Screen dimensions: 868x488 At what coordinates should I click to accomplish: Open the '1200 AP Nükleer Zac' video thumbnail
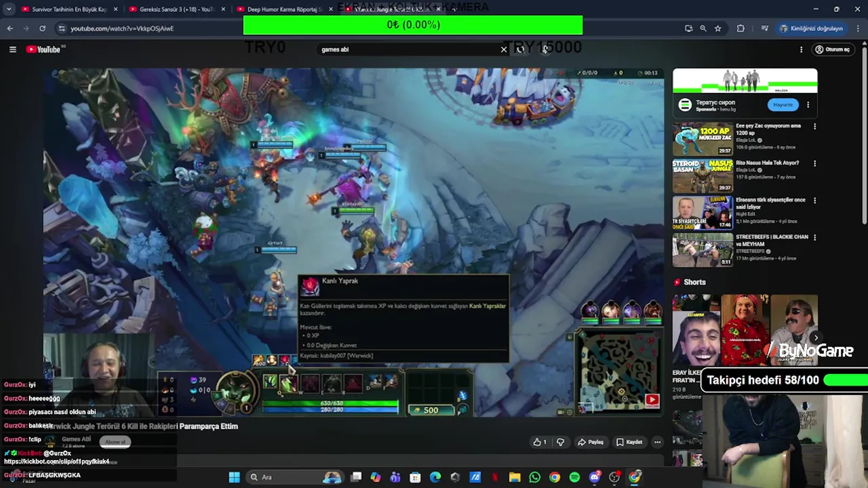pyautogui.click(x=703, y=139)
